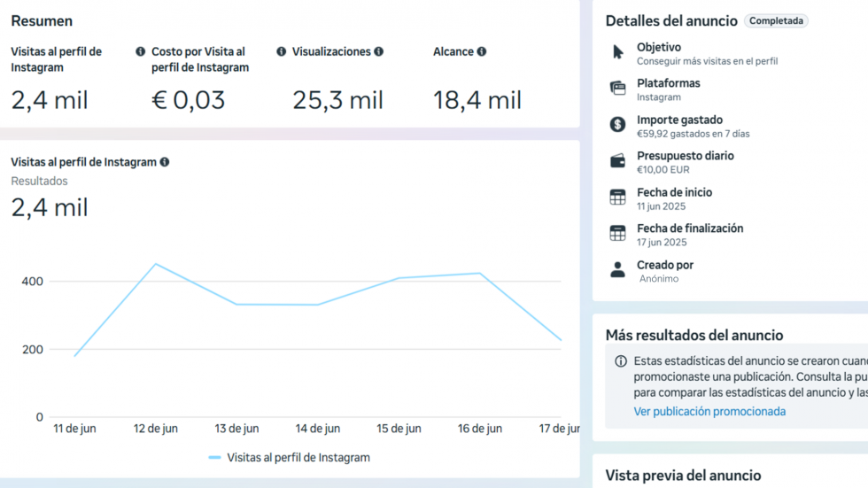Click the 11 de jun chart starting point
The height and width of the screenshot is (488, 868).
[74, 356]
